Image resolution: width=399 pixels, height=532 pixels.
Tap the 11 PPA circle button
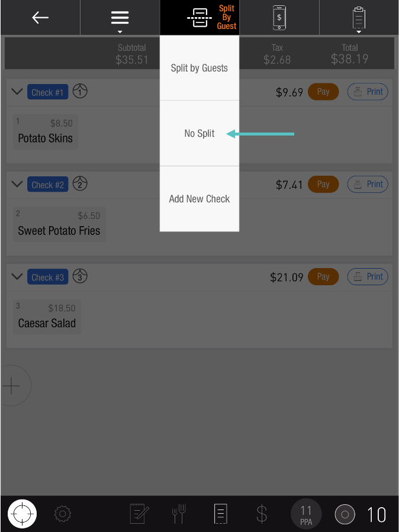coord(306,514)
